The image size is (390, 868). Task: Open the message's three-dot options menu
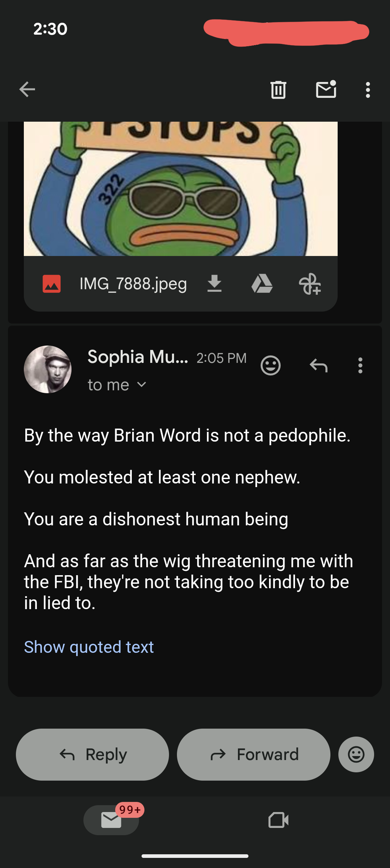(360, 365)
